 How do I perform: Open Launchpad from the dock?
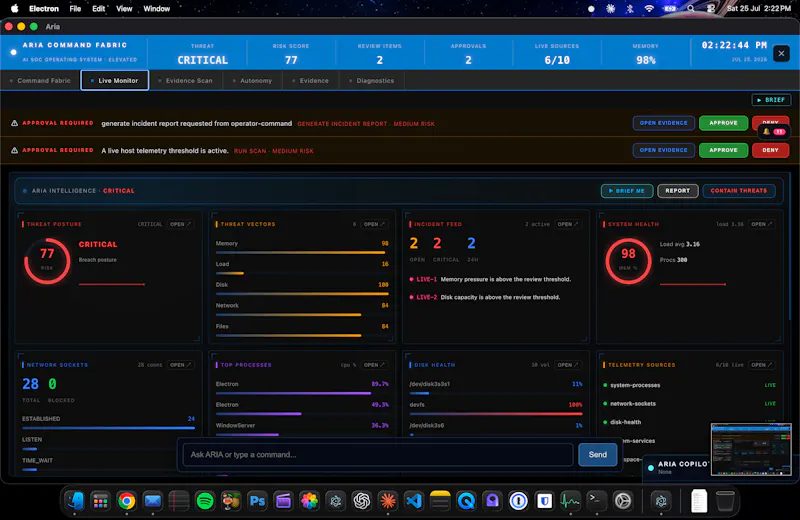[x=101, y=501]
